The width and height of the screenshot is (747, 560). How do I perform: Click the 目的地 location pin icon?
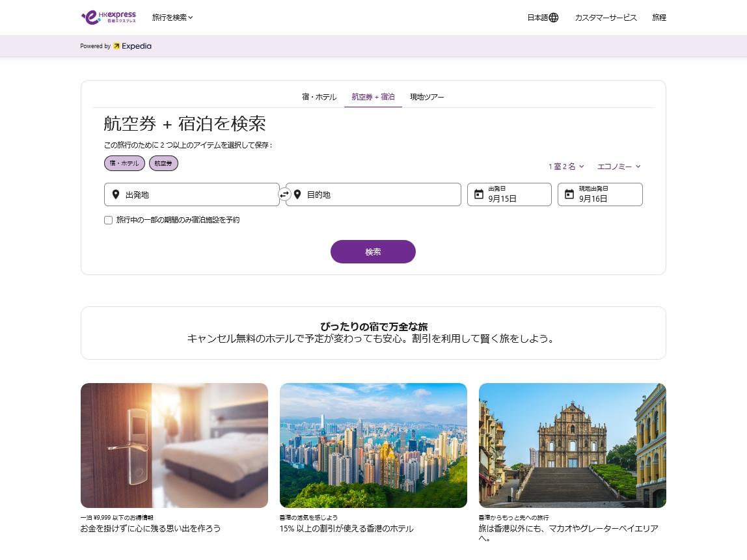[297, 194]
